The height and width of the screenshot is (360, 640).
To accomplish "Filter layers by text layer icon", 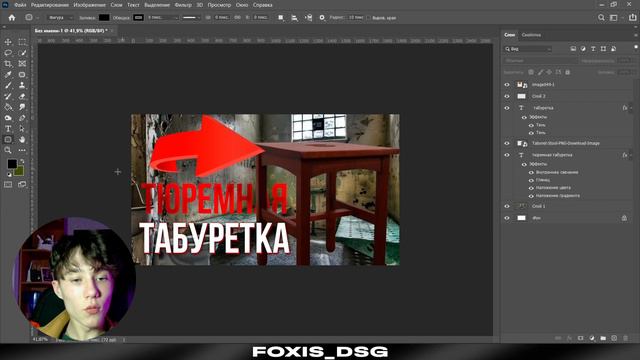I will pos(593,49).
